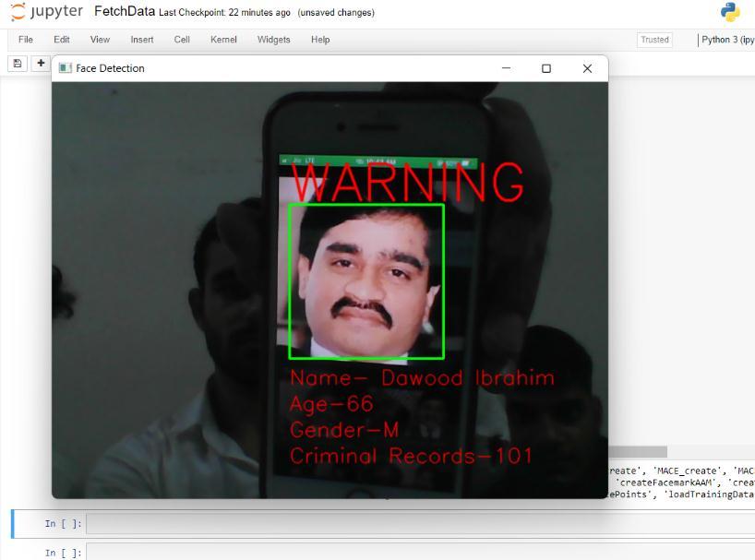Open the View menu
Viewport: 755px width, 560px height.
pos(101,40)
